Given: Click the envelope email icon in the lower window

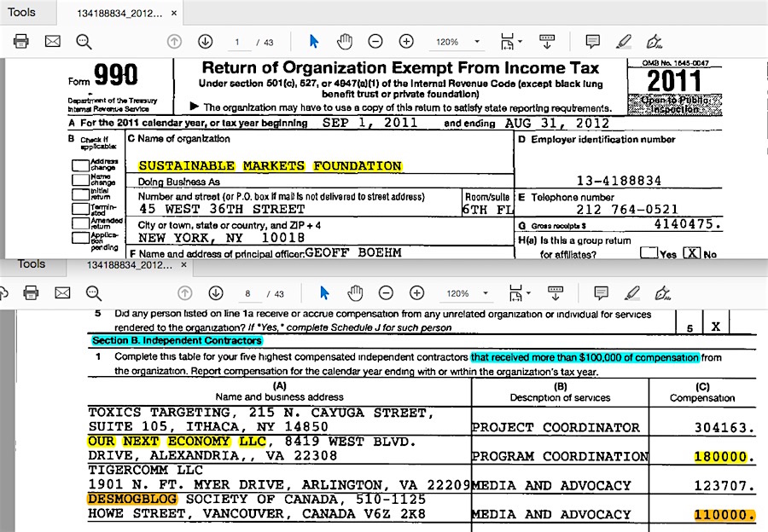Looking at the screenshot, I should click(62, 293).
